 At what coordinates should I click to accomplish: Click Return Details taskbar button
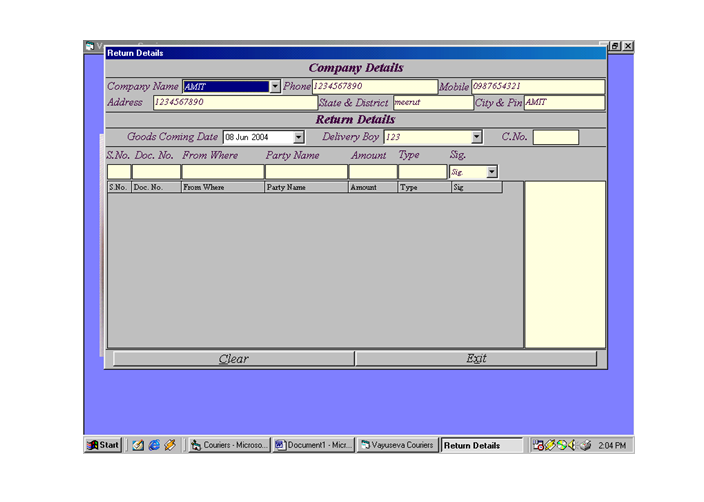point(482,445)
